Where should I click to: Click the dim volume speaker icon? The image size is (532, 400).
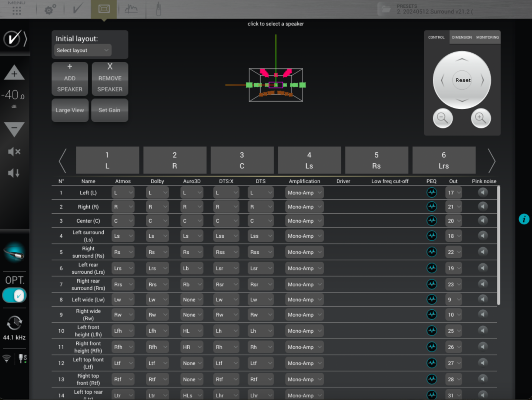pos(14,173)
